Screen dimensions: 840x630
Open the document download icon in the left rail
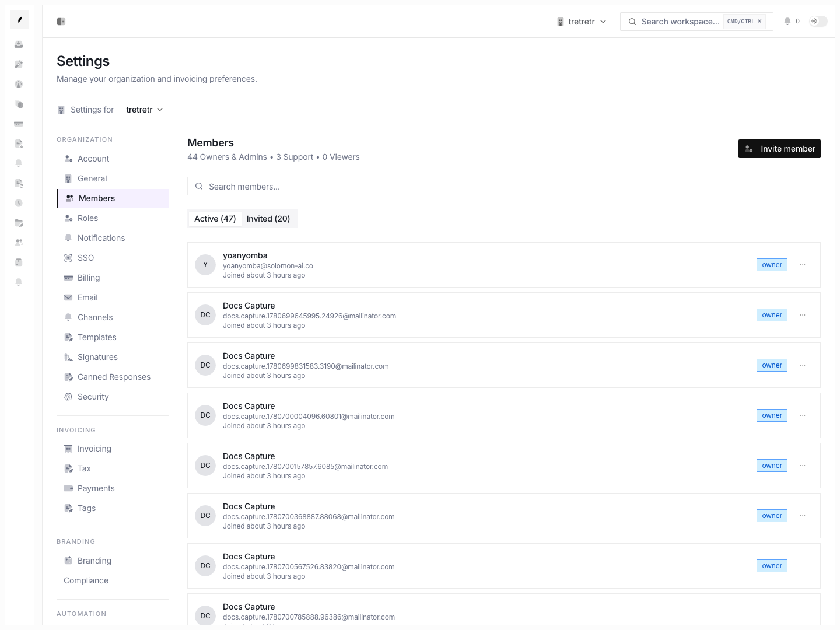(x=19, y=143)
